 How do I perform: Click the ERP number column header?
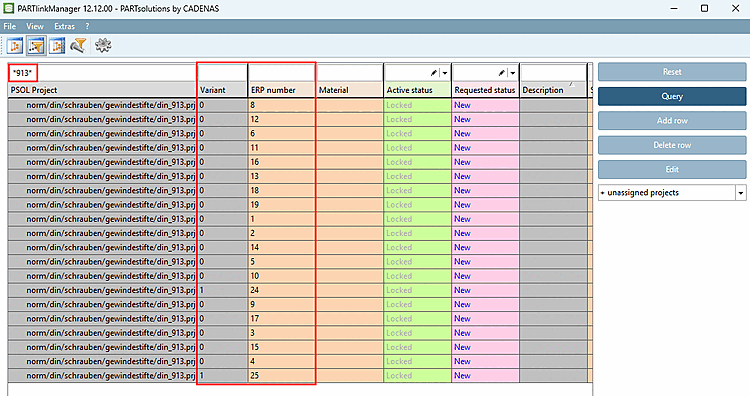pos(282,90)
